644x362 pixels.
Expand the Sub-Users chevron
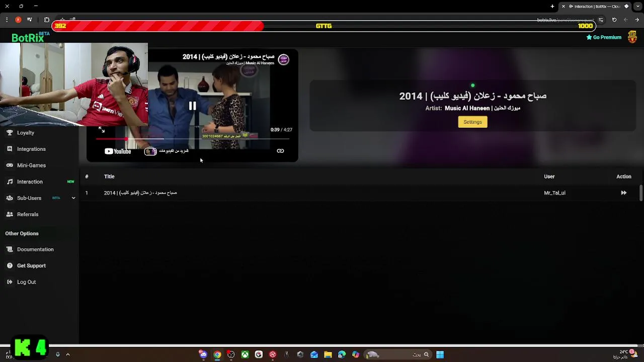click(73, 198)
